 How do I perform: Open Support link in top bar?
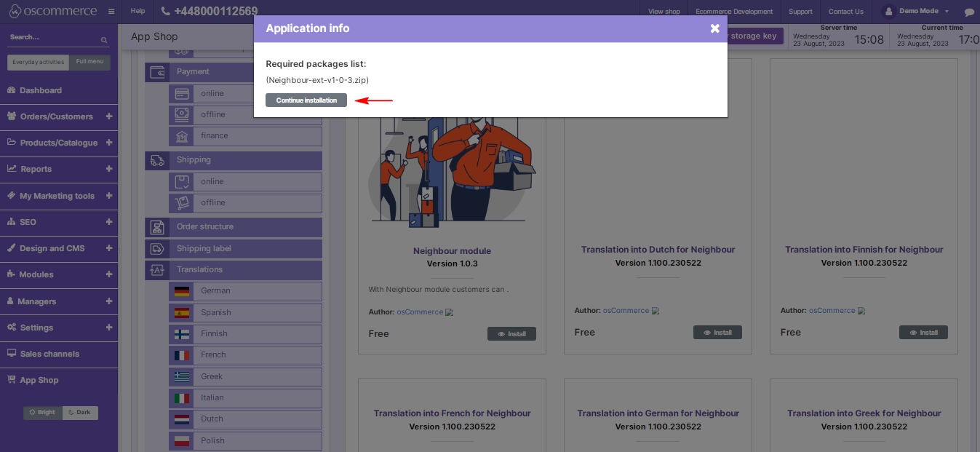(x=800, y=12)
